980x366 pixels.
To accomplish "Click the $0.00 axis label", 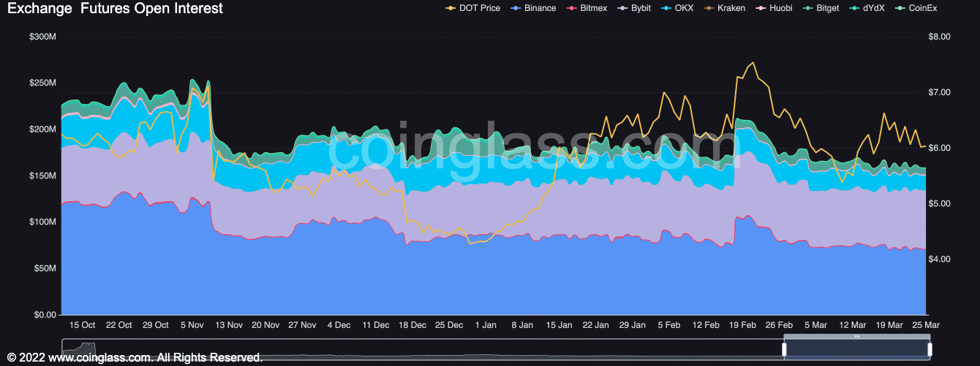I will tap(45, 315).
